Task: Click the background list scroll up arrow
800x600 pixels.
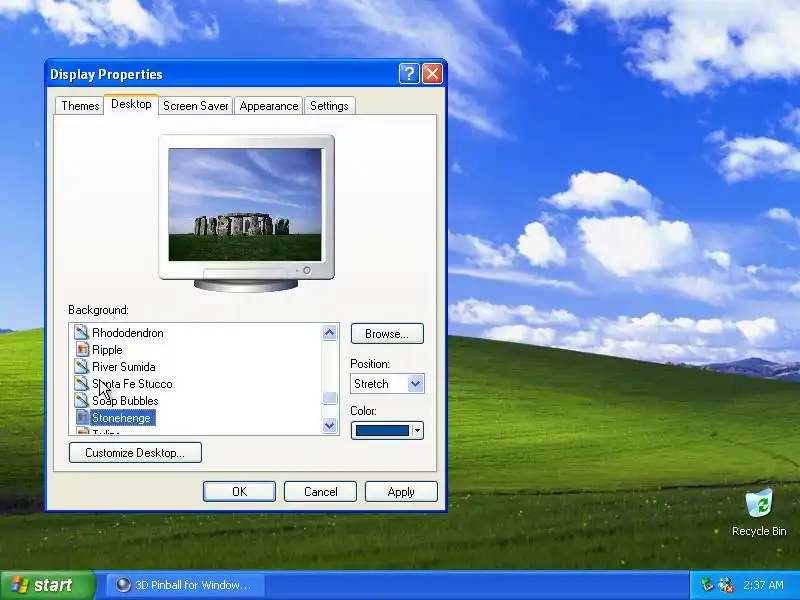Action: [x=330, y=333]
